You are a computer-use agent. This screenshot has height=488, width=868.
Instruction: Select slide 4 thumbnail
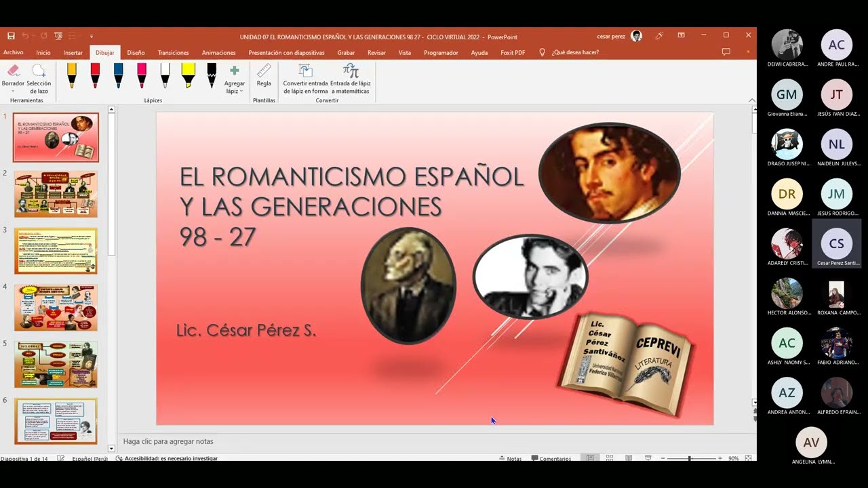(56, 308)
